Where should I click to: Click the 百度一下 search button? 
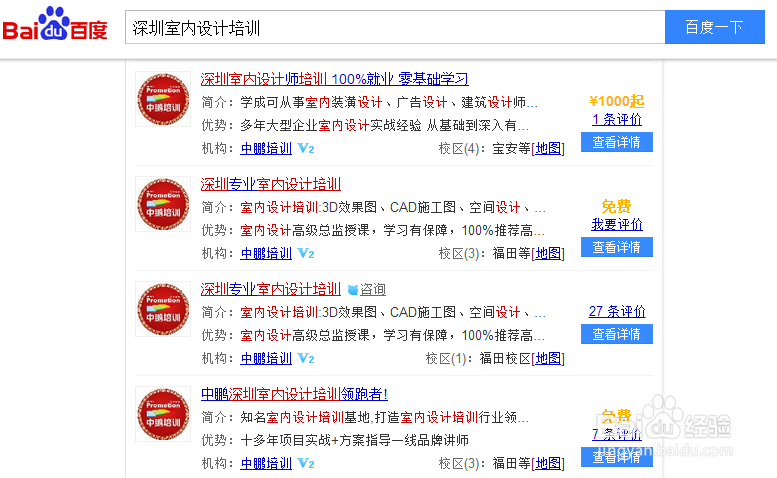tap(715, 27)
